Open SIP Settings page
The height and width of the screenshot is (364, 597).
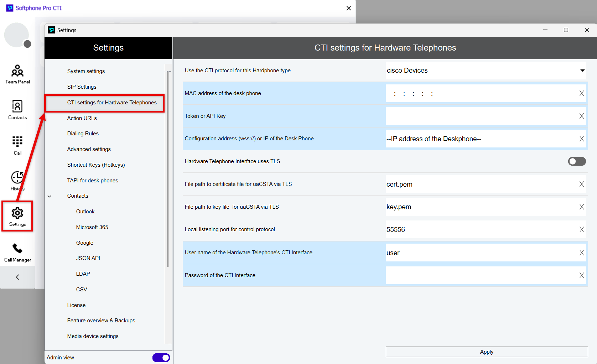coord(82,87)
